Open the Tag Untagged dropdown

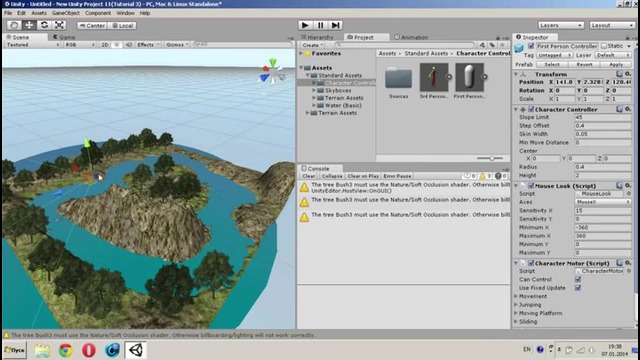pyautogui.click(x=554, y=55)
